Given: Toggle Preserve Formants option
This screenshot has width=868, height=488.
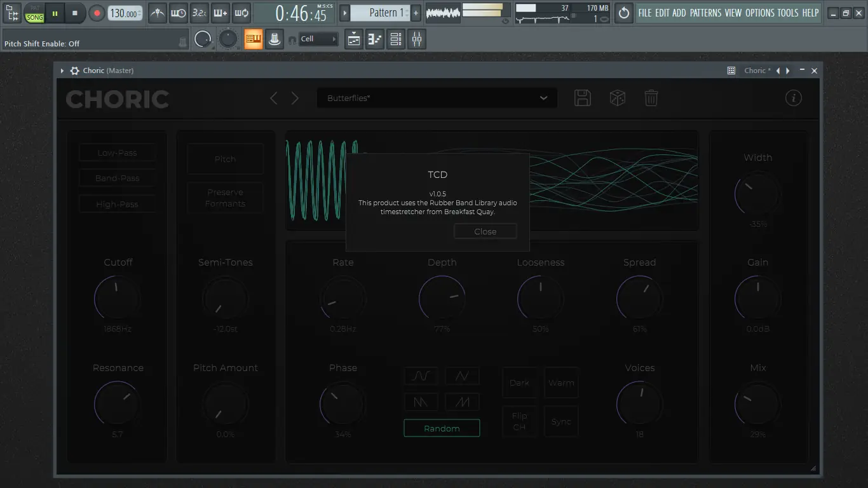Looking at the screenshot, I should pos(225,198).
